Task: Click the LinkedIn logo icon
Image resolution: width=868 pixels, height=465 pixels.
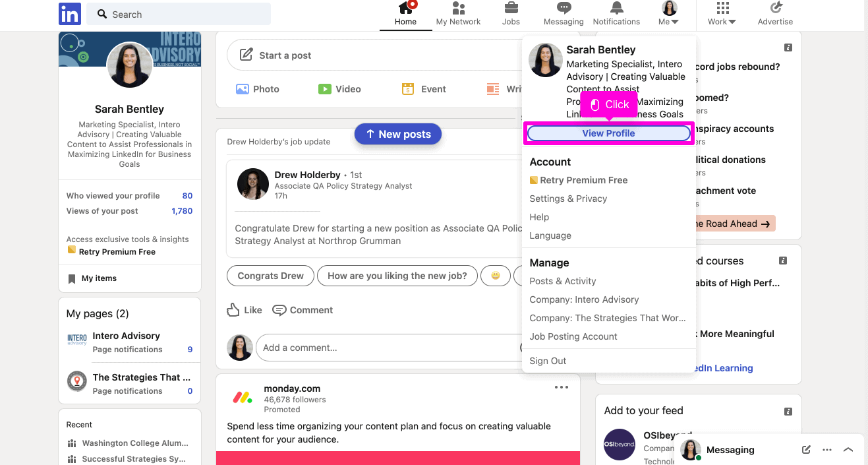Action: [x=69, y=14]
